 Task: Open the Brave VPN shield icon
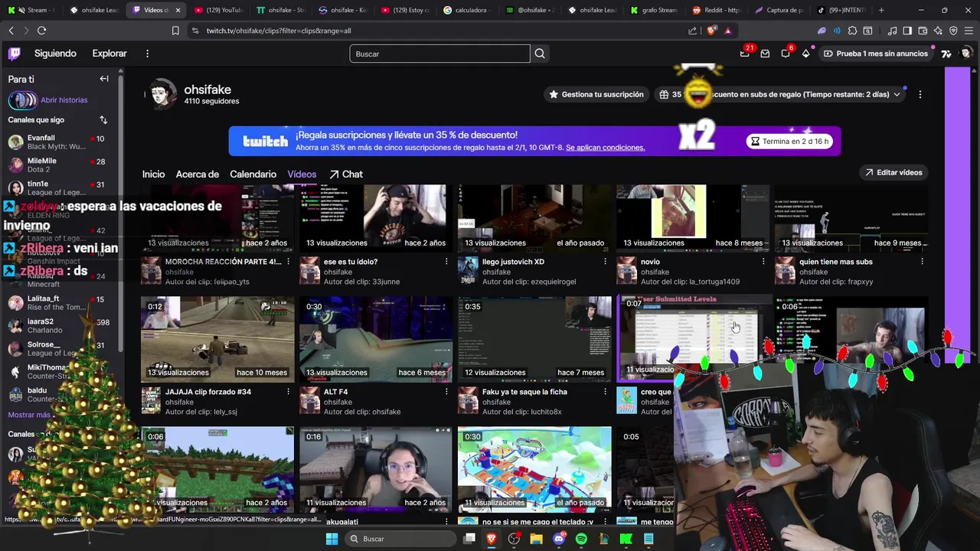(x=953, y=31)
